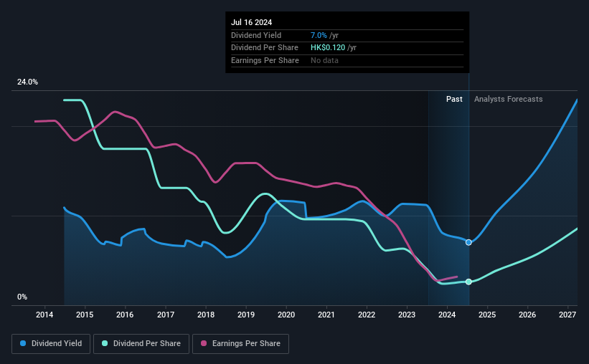Screen dimensions: 589x364
Task: Click the 2014 x-axis label
Action: coord(44,315)
